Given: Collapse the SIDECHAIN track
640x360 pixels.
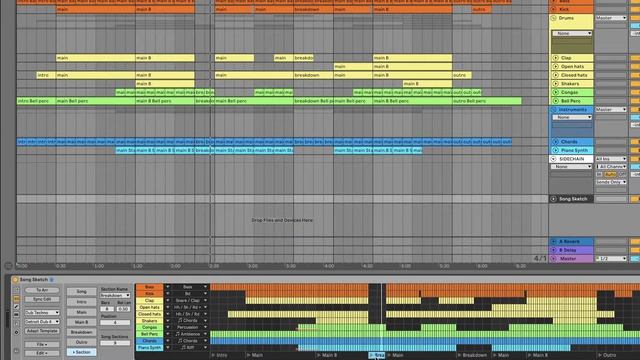Looking at the screenshot, I should [554, 159].
